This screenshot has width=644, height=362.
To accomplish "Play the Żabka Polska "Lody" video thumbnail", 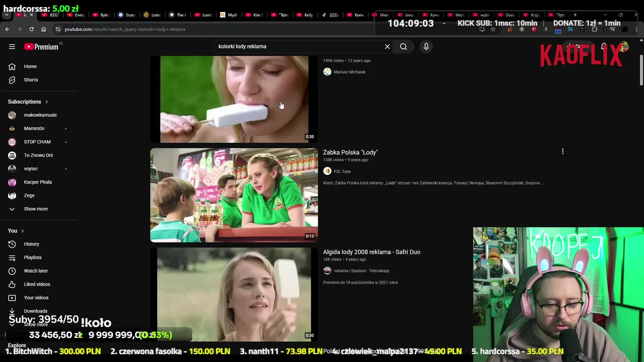I will [234, 195].
